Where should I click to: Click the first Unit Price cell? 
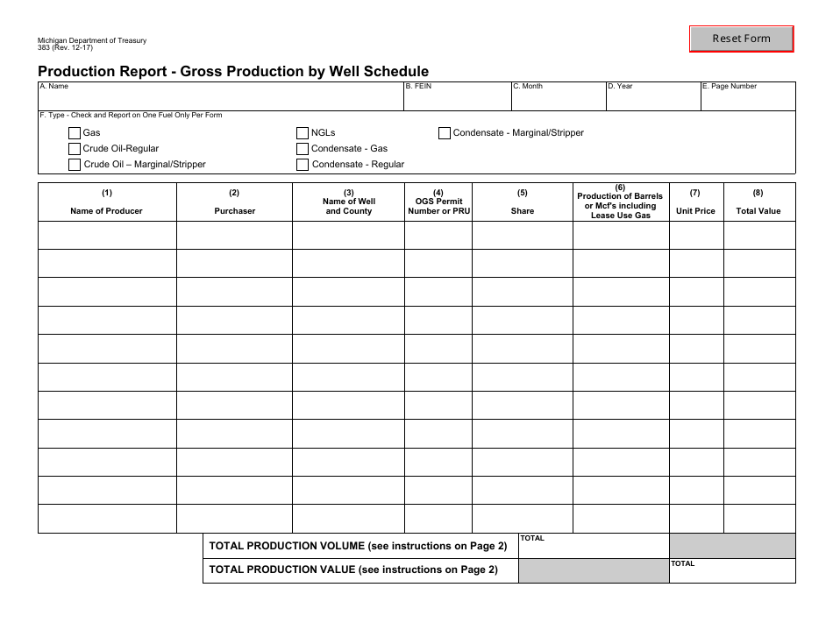(695, 235)
